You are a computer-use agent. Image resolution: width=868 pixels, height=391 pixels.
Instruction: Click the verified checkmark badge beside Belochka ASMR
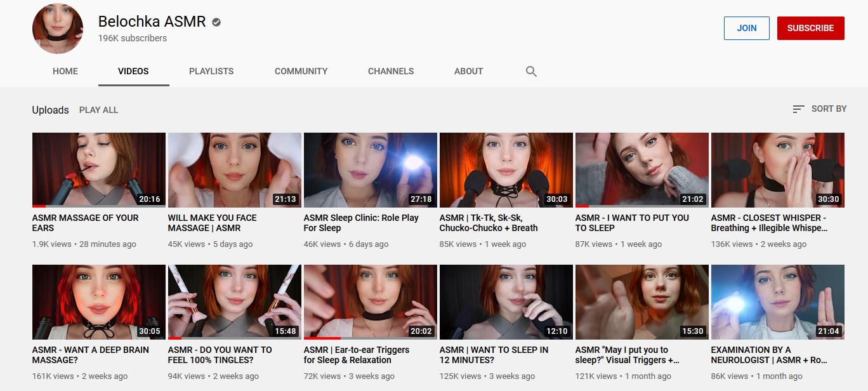coord(216,22)
